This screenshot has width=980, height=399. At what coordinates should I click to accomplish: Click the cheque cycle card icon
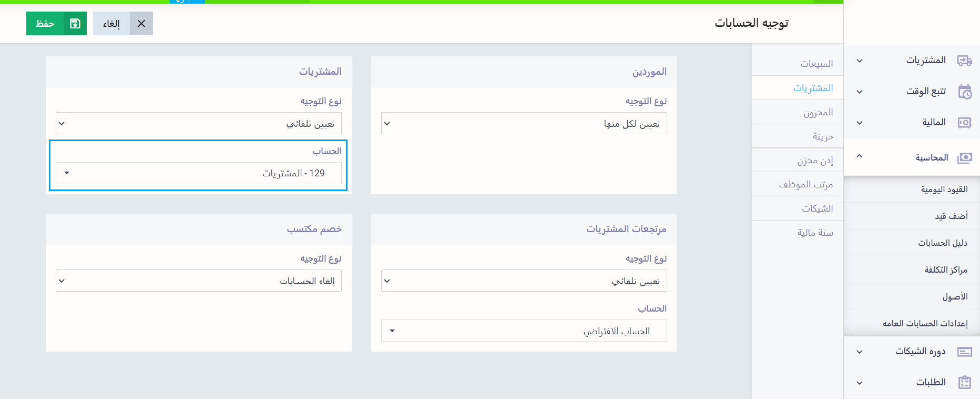[964, 352]
